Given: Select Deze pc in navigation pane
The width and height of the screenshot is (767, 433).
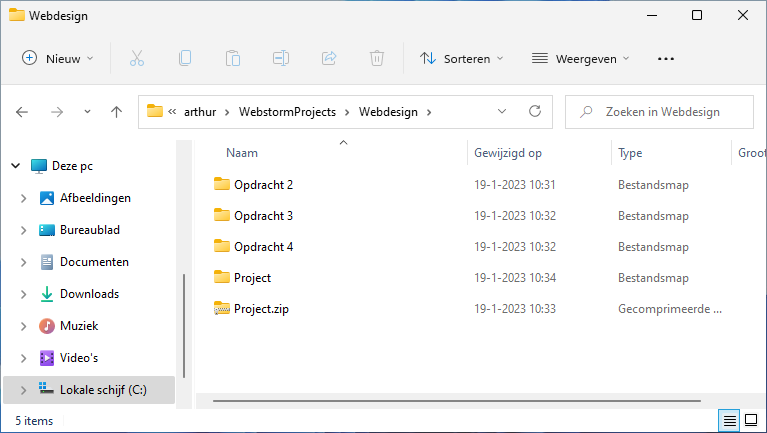Looking at the screenshot, I should pos(72,166).
